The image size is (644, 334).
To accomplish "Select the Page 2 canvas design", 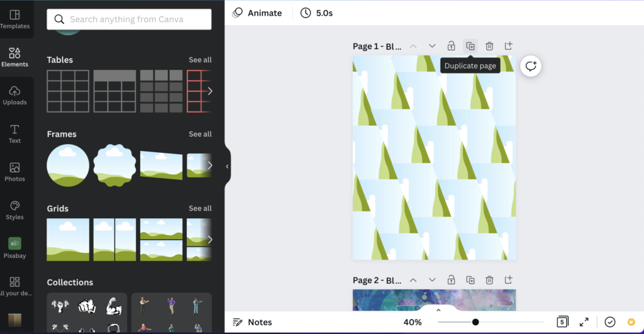I will [434, 300].
